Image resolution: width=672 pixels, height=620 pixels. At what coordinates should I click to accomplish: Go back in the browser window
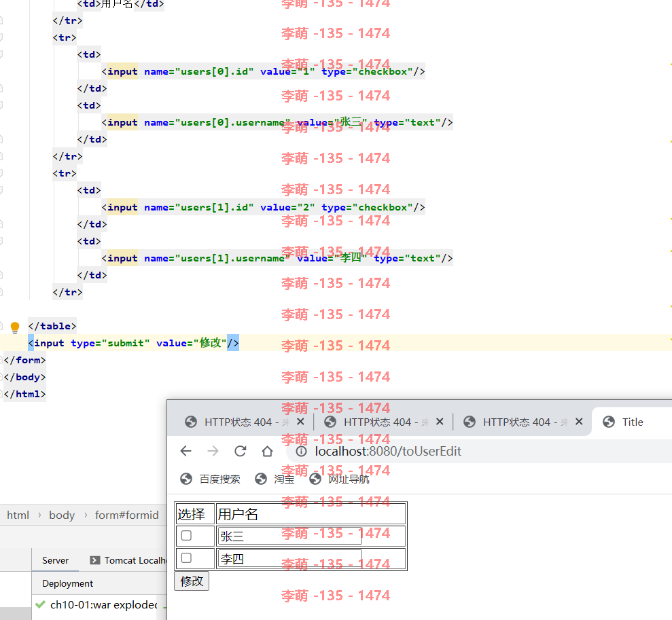pos(186,452)
